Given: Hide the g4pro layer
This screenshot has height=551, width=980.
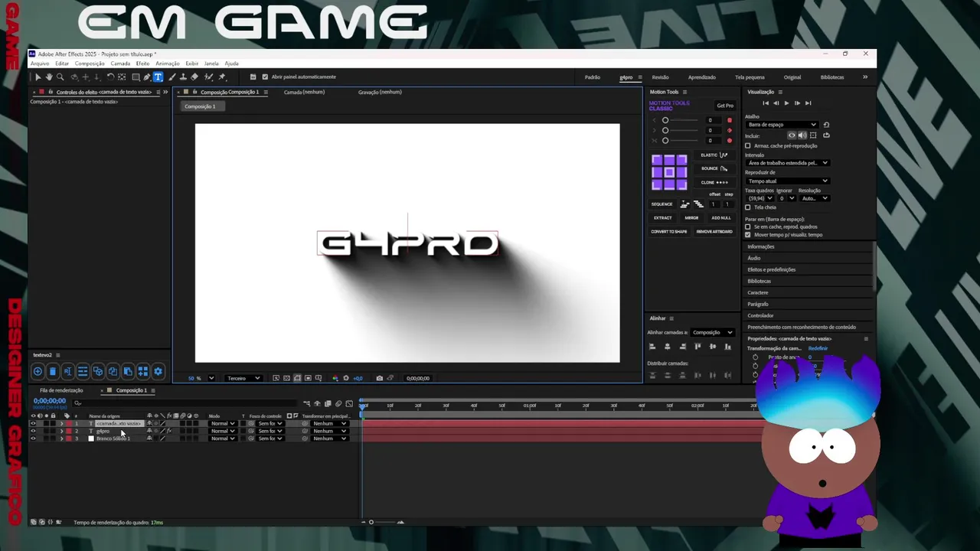Looking at the screenshot, I should (x=32, y=431).
